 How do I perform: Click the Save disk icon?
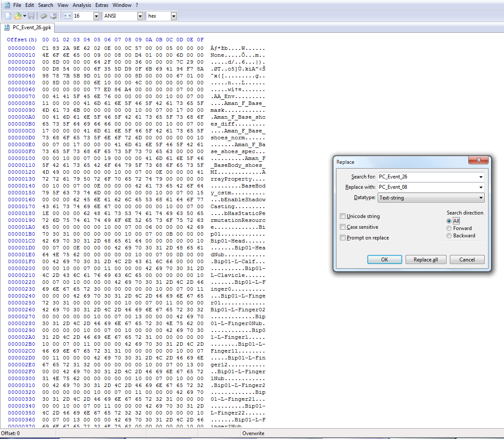coord(31,16)
